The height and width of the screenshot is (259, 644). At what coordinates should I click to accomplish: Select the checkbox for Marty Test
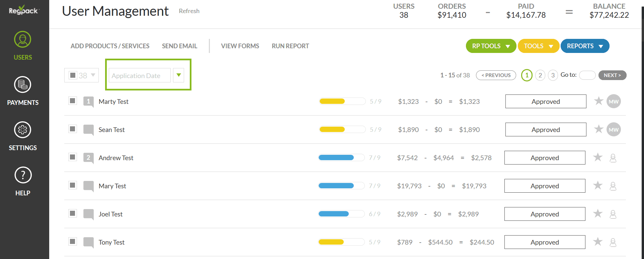pyautogui.click(x=73, y=101)
